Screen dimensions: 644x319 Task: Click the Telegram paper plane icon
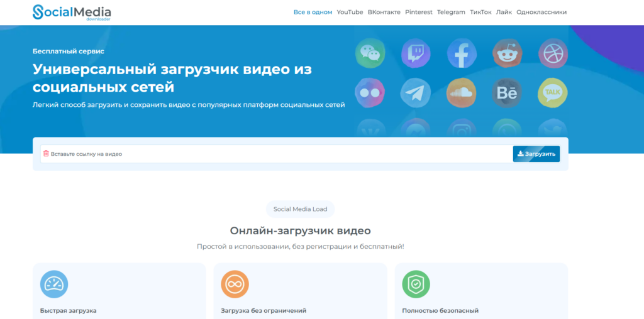416,93
